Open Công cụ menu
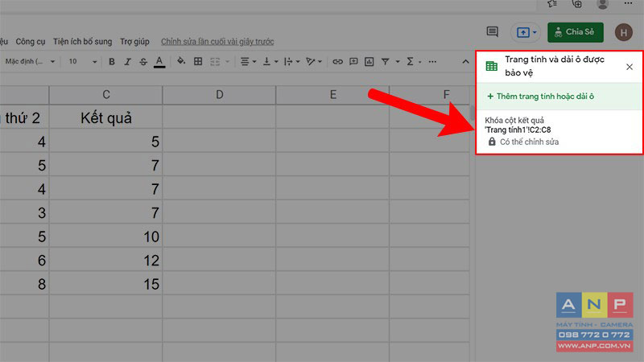 [x=30, y=42]
